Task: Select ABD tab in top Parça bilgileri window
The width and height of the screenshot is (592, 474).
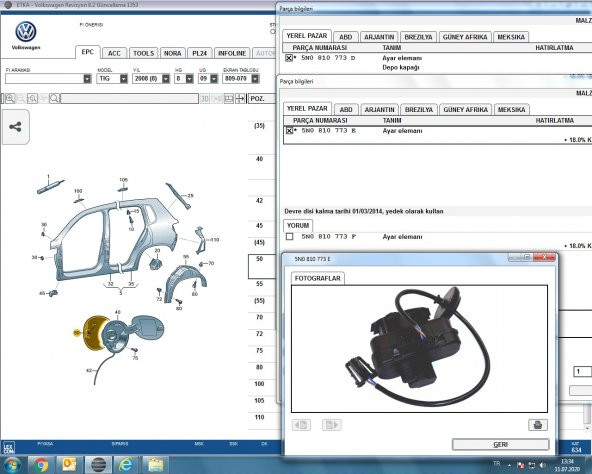Action: (345, 37)
